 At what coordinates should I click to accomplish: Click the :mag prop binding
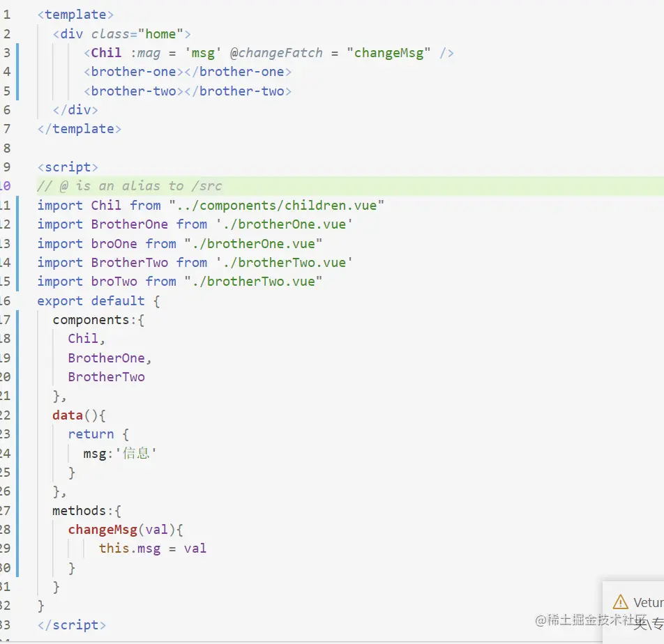145,53
